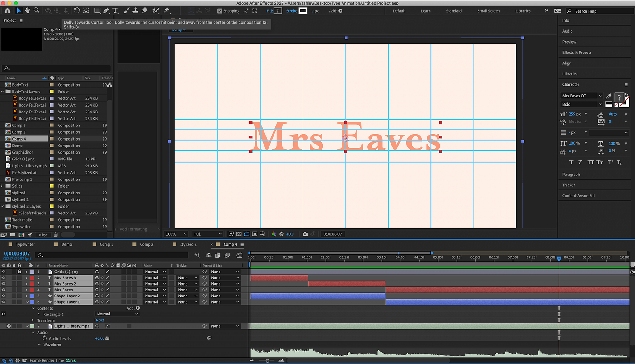635x364 pixels.
Task: Collapse Shape Layer 1 properties
Action: pos(26,302)
